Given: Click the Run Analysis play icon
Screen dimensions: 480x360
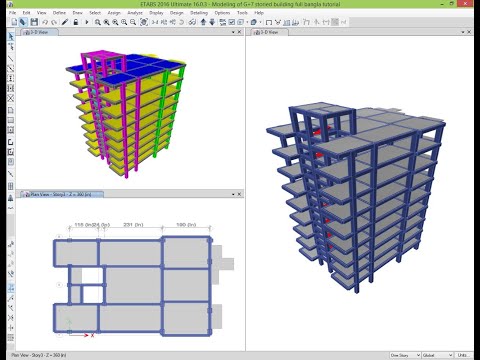Looking at the screenshot, I should (87, 22).
